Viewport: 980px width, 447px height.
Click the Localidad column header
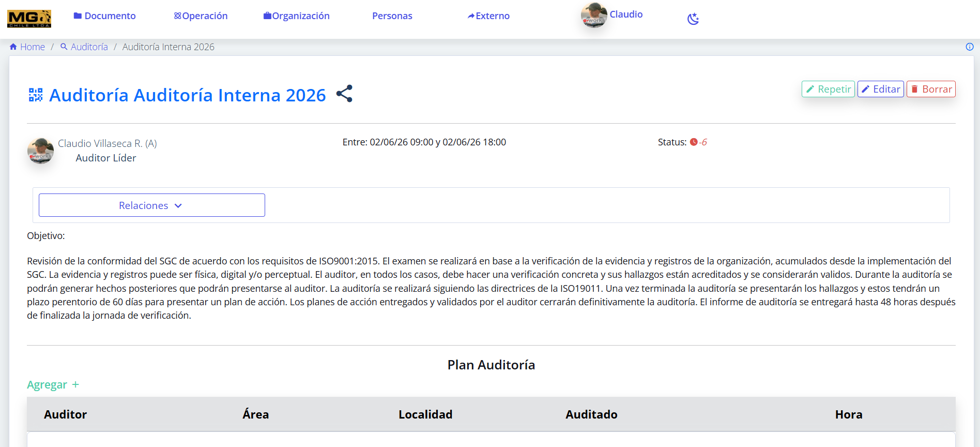[425, 414]
